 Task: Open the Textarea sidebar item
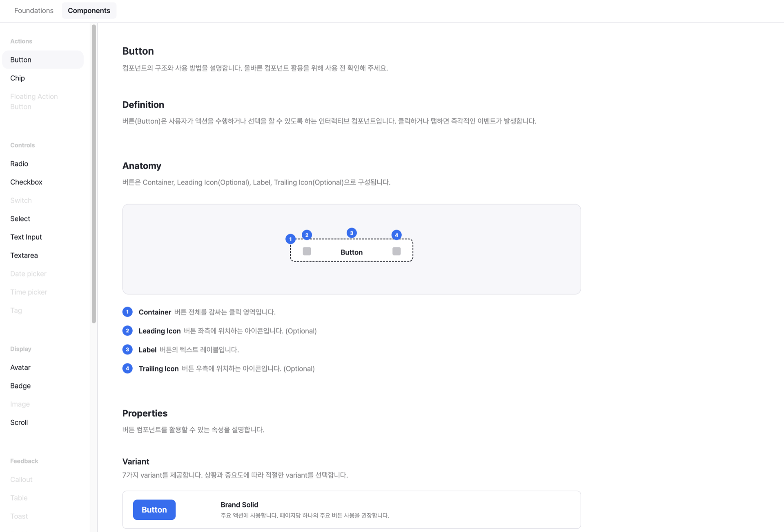[x=24, y=256]
